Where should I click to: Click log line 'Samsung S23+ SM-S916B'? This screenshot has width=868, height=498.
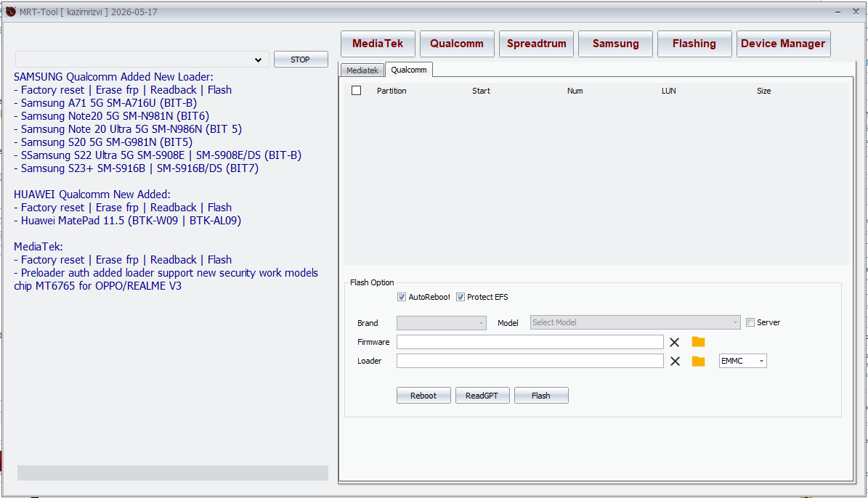pos(80,168)
